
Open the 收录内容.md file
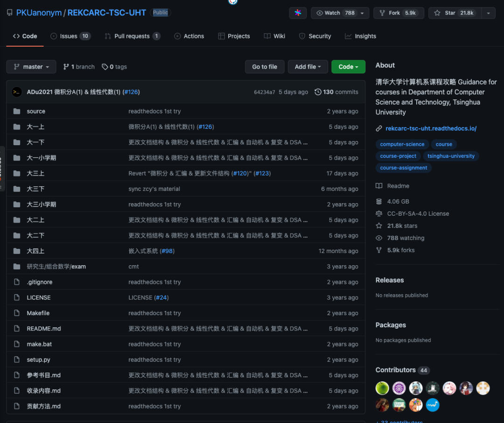click(x=43, y=390)
